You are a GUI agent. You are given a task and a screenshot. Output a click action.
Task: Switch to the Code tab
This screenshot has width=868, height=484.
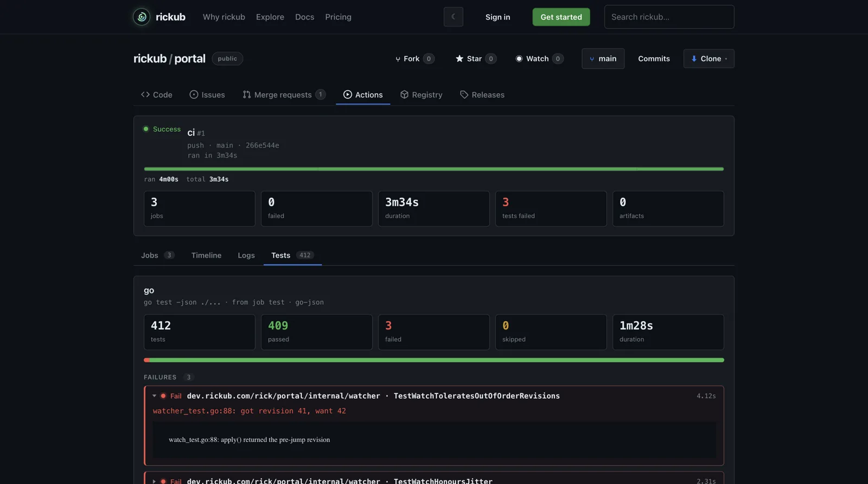(157, 94)
